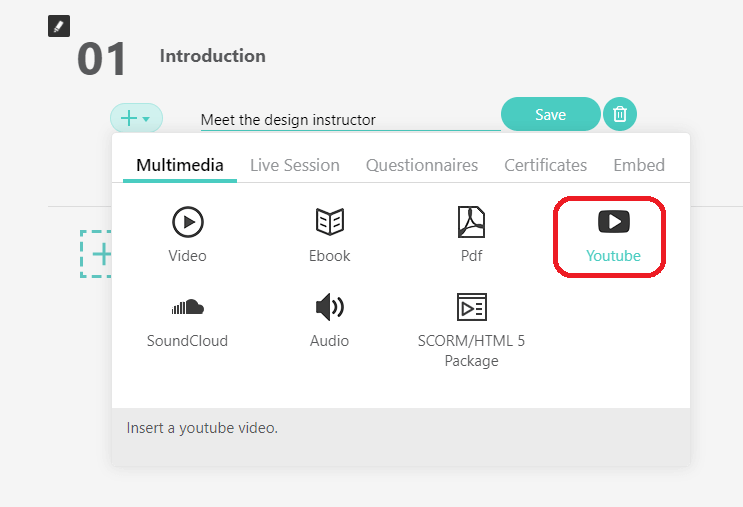Open the Live Session tab
Screen dimensions: 743x507
295,165
